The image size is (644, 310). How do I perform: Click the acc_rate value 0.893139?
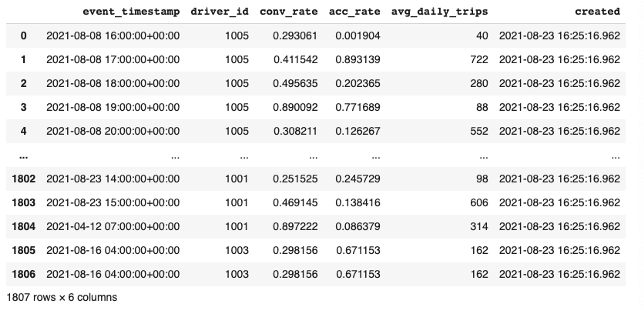[358, 59]
